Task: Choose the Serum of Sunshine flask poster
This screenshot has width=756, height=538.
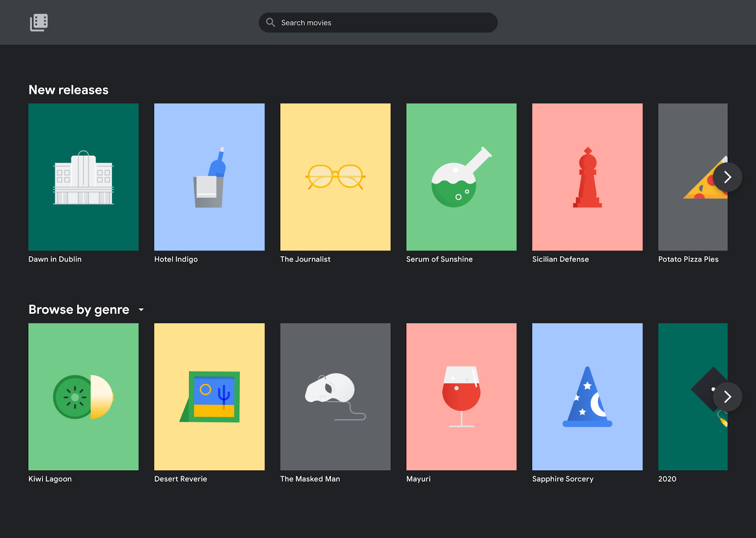Action: 461,177
